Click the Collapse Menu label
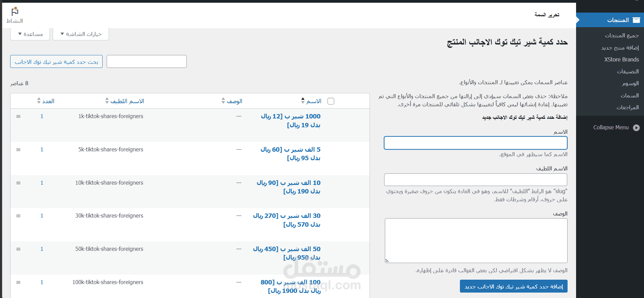This screenshot has width=644, height=298. tap(611, 128)
